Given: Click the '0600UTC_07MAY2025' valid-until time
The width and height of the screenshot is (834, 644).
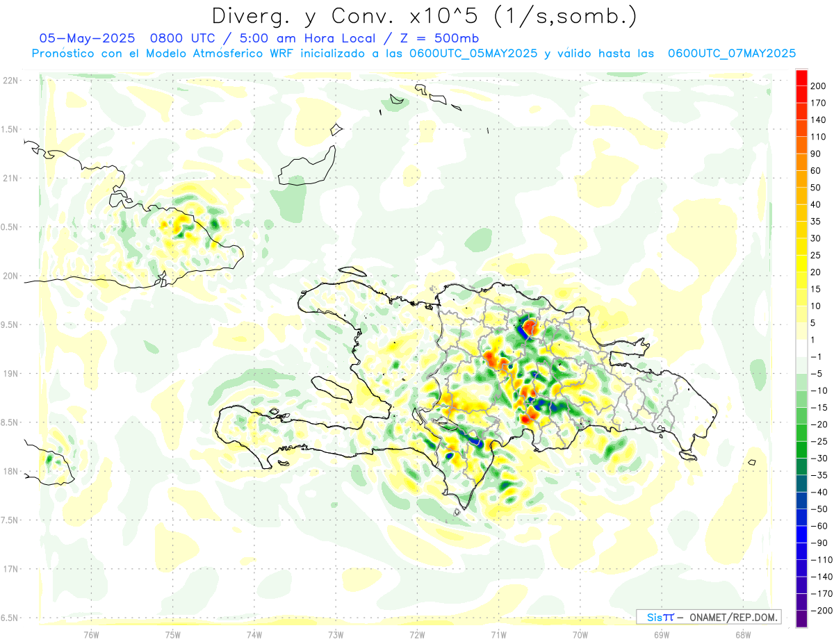Looking at the screenshot, I should (731, 53).
